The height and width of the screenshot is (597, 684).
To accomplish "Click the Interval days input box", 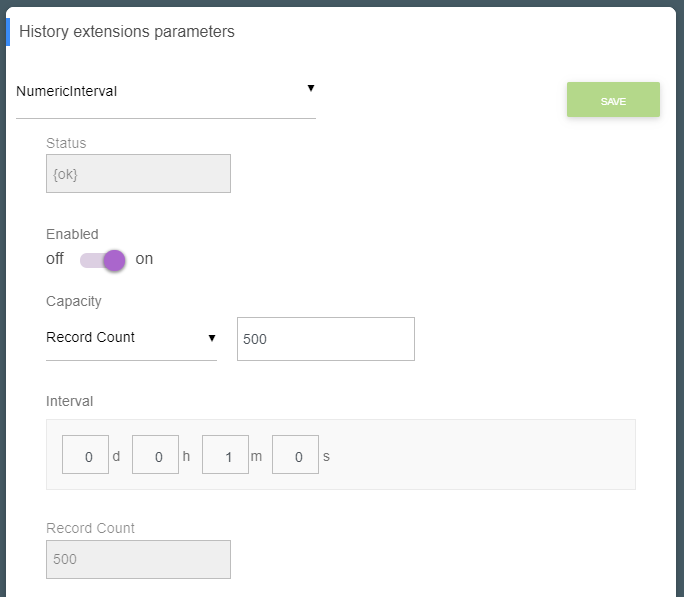I will tap(85, 455).
